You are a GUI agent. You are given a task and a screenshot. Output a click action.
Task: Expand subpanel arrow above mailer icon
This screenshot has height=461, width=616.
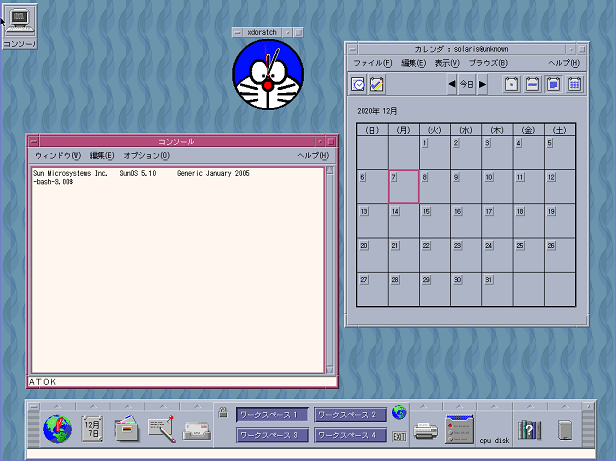point(197,406)
